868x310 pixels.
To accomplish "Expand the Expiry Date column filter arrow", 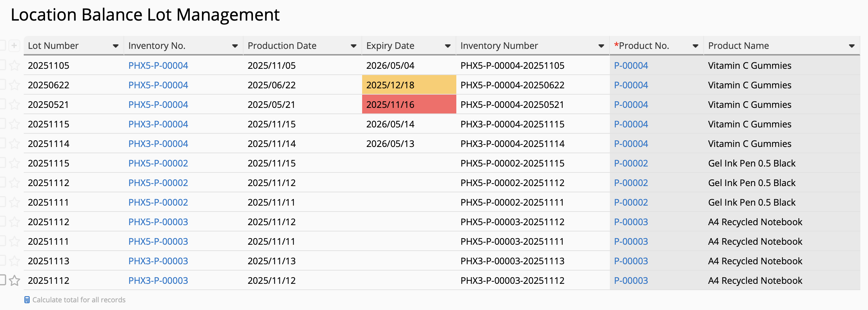I will (x=448, y=46).
